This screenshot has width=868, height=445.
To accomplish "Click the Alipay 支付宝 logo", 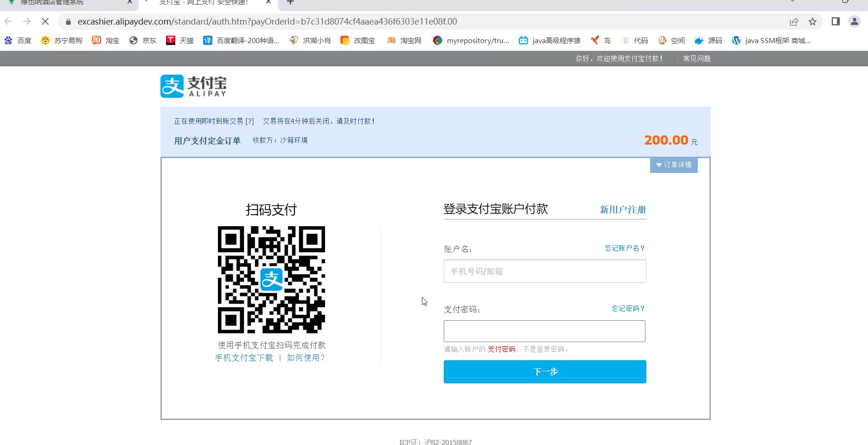I will coord(193,86).
